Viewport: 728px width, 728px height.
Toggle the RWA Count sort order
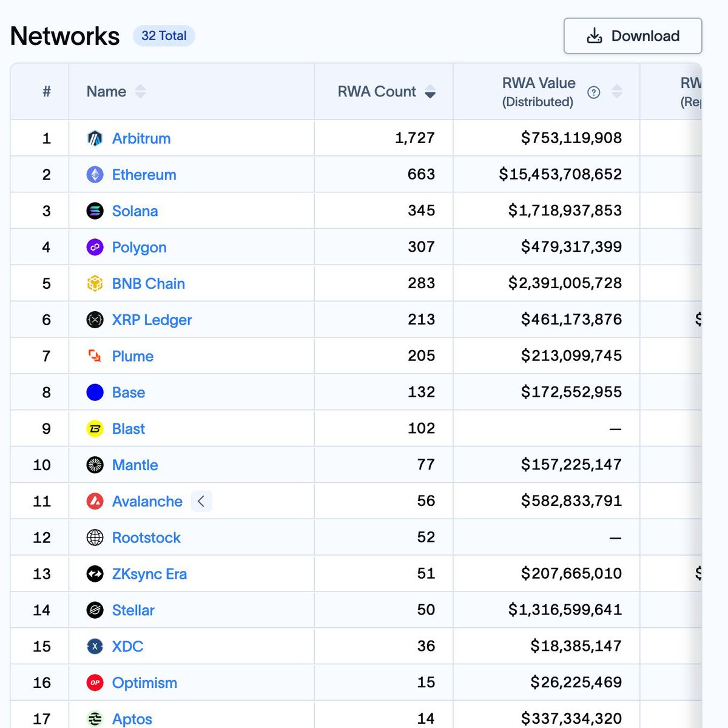(x=430, y=92)
